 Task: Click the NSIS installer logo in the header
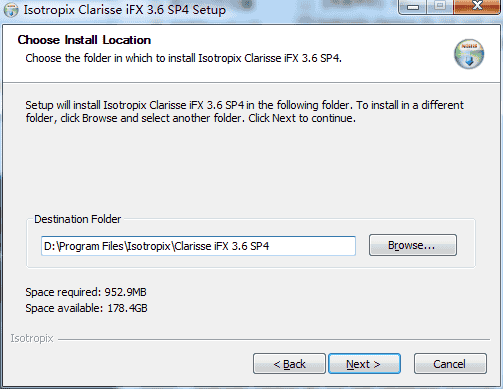coord(469,54)
